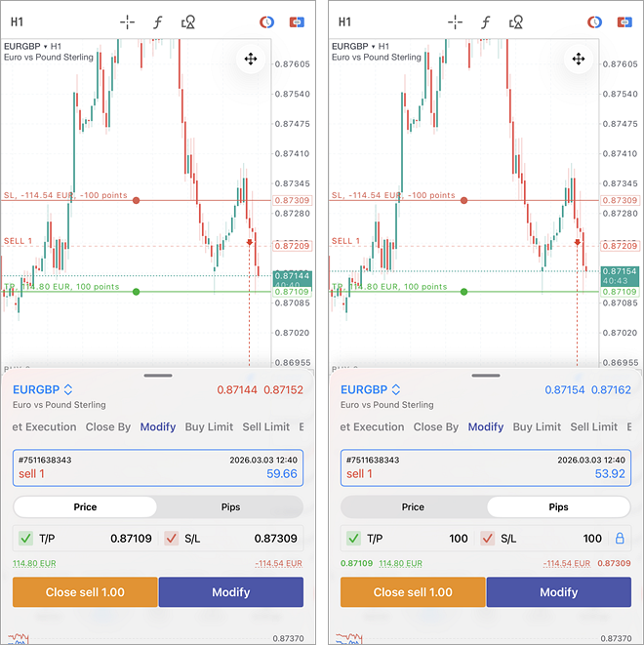
Task: Tap the red-blue trade panel icon, left screen
Action: (x=297, y=21)
